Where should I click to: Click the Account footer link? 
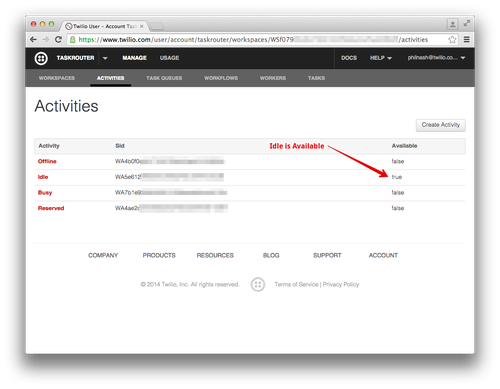pyautogui.click(x=383, y=255)
